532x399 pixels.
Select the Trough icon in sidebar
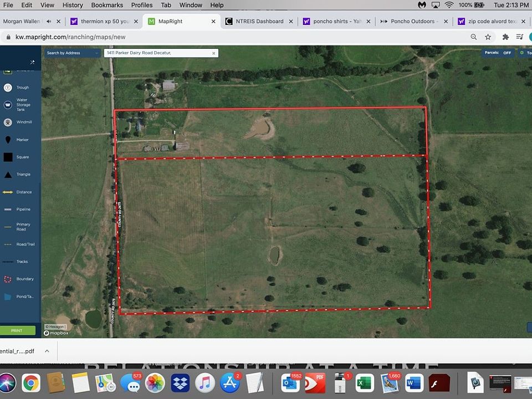coord(8,88)
